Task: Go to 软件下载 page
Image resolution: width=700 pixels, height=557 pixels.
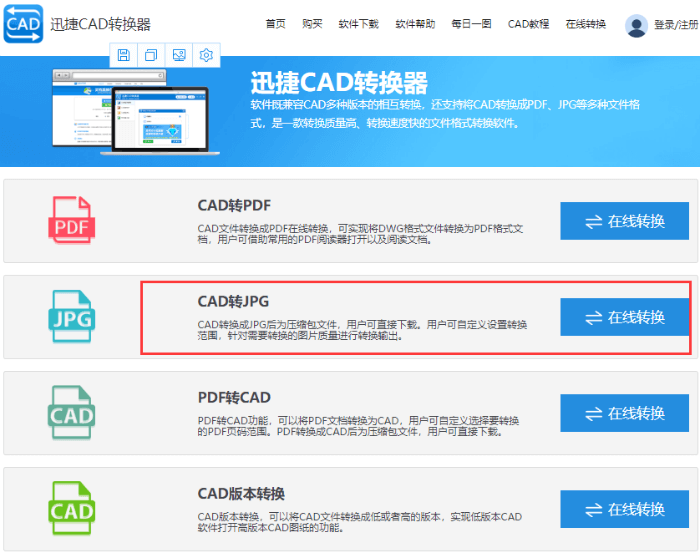Action: [x=358, y=24]
